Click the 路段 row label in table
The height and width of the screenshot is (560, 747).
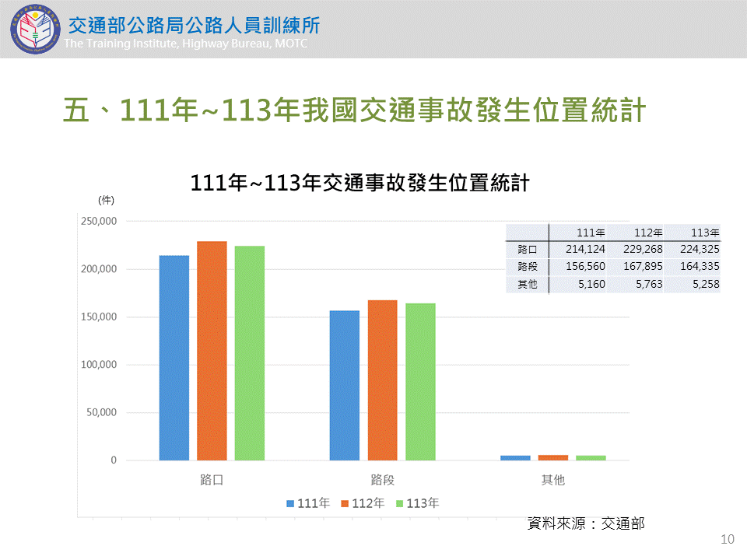[x=527, y=267]
